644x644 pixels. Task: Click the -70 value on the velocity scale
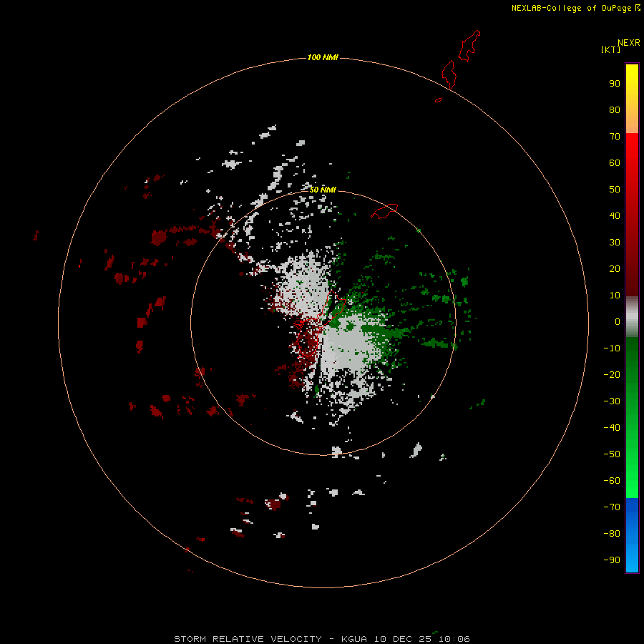point(612,507)
